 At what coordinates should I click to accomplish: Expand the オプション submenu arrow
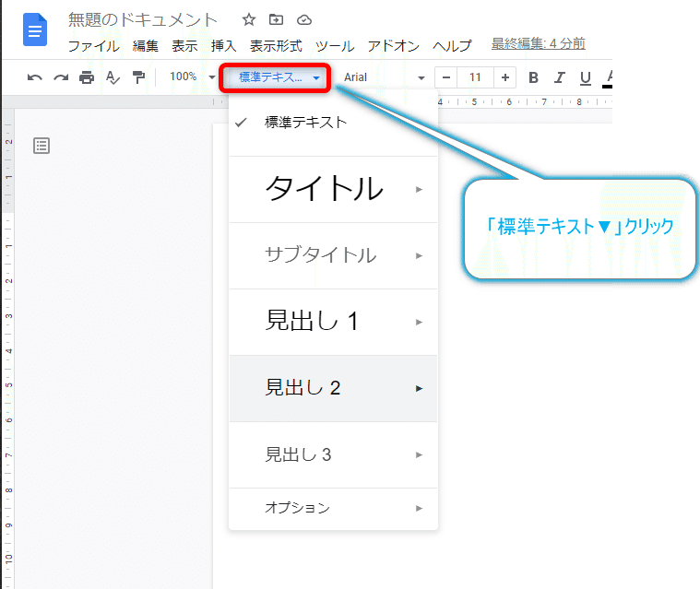coord(419,508)
